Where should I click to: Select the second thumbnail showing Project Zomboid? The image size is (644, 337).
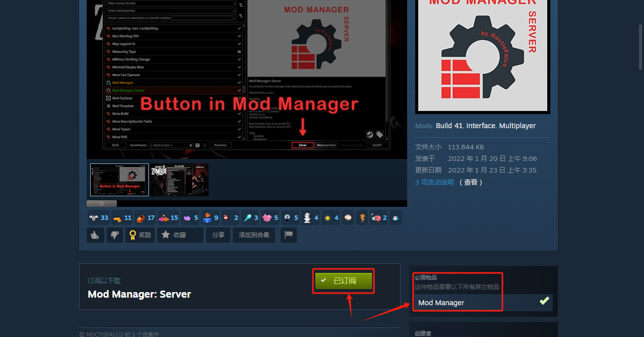pos(179,180)
